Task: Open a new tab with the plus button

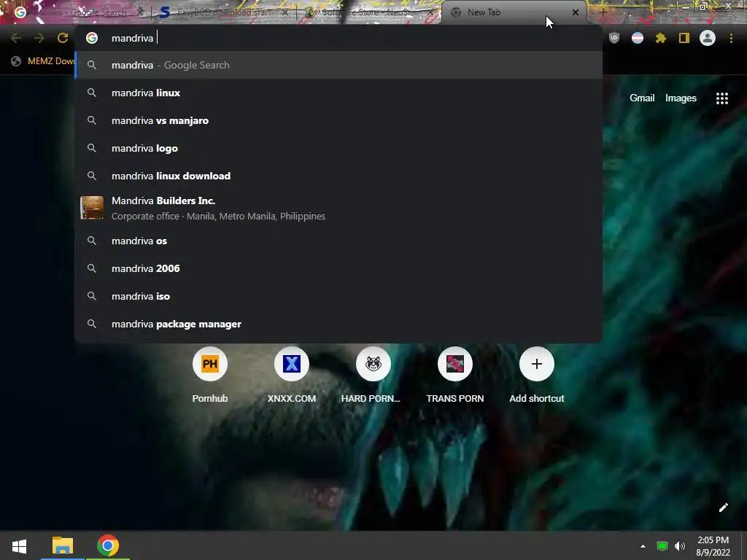Action: 603,12
